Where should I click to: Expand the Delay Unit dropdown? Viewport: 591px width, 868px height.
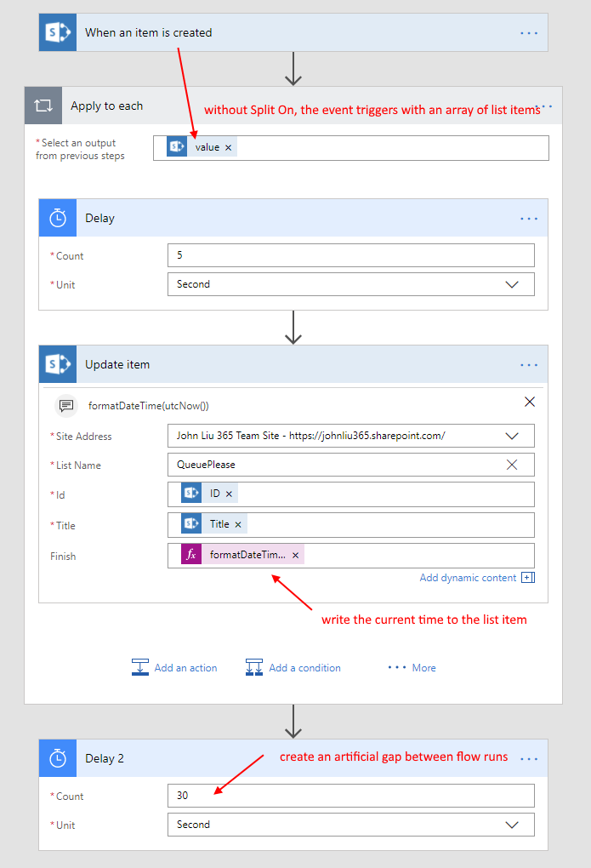(512, 284)
